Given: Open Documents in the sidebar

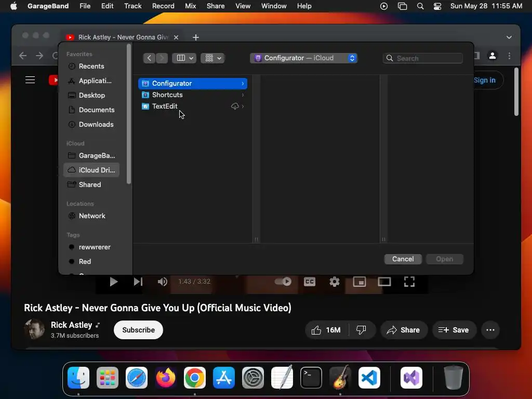Looking at the screenshot, I should (91, 110).
